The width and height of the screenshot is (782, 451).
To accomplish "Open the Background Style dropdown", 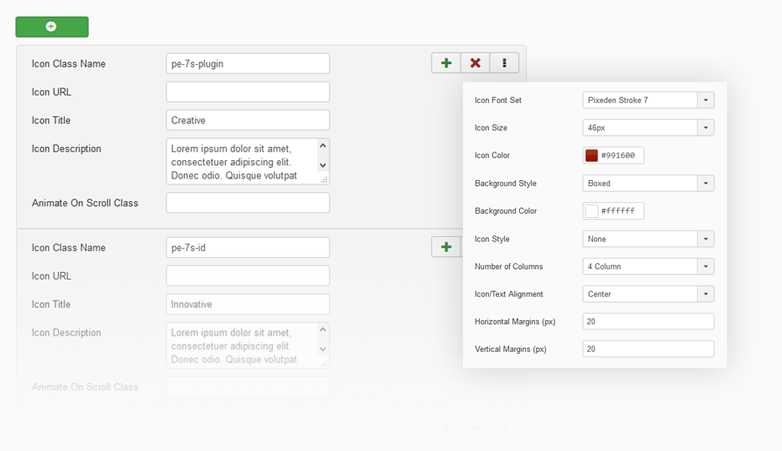I will pyautogui.click(x=647, y=184).
